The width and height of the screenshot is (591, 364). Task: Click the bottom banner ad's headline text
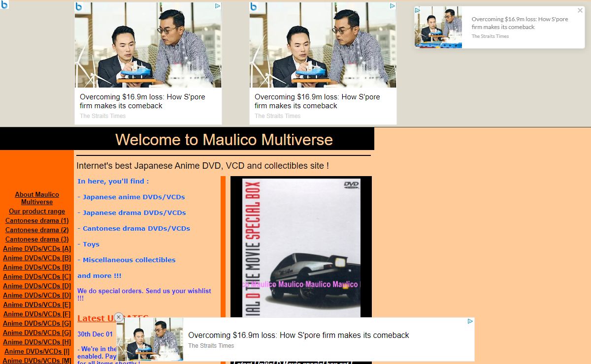298,335
